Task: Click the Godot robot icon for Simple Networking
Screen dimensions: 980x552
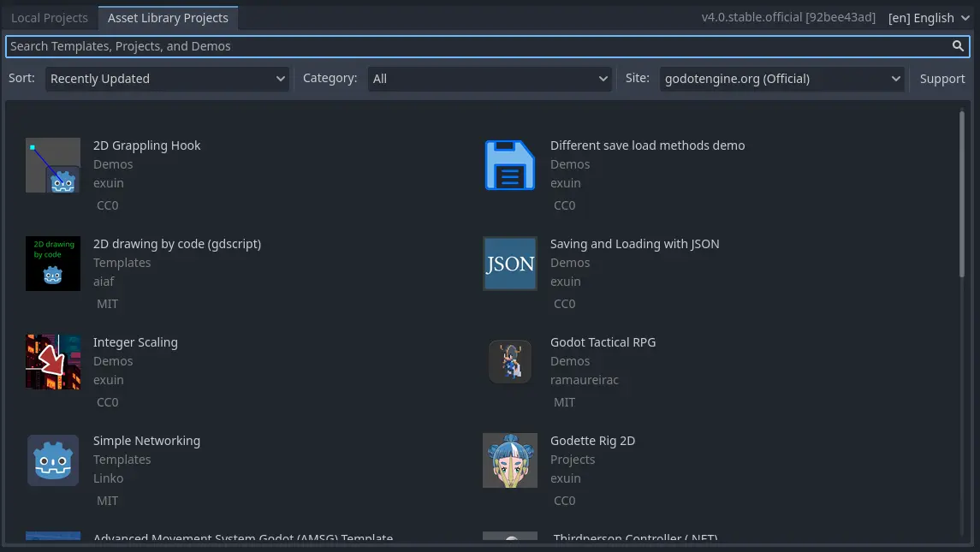Action: (53, 460)
